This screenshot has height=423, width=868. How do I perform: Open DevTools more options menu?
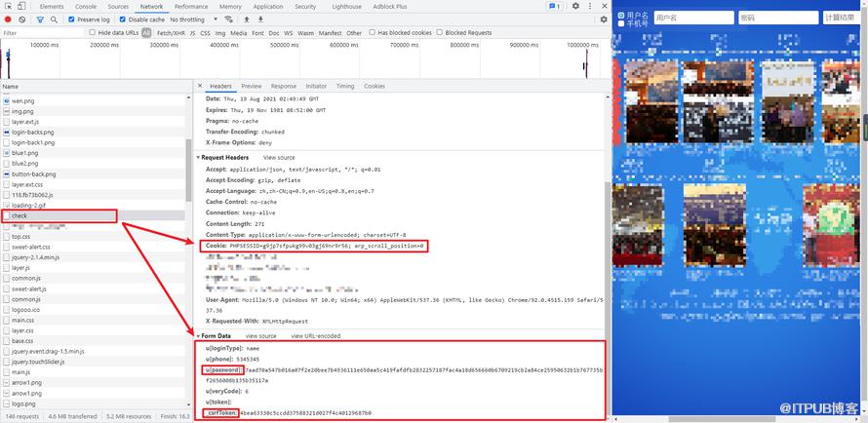(x=589, y=6)
